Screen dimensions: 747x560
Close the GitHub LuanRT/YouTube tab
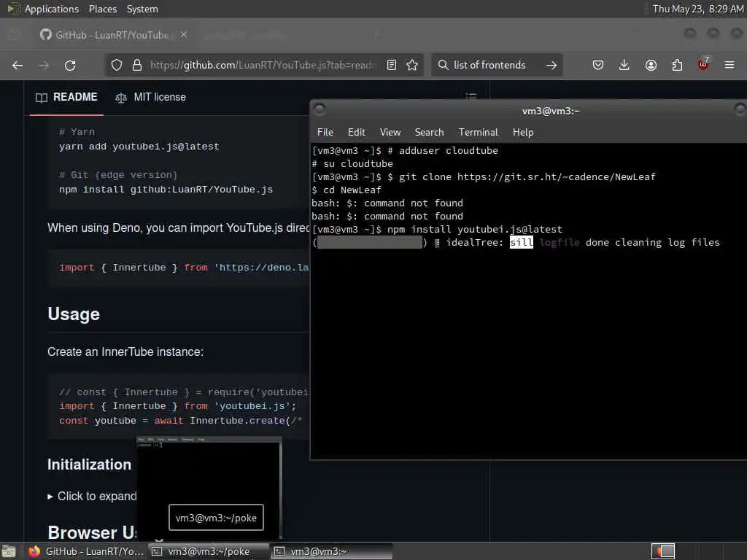tap(184, 35)
